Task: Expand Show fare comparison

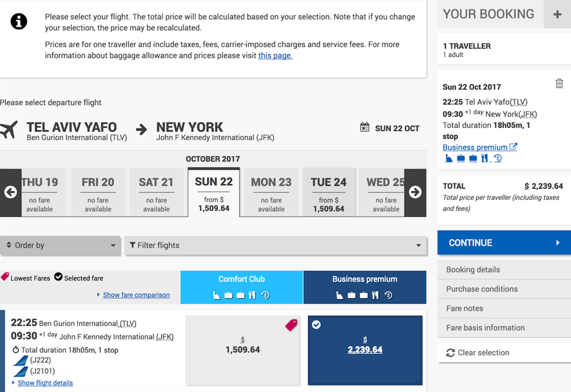Action: click(x=136, y=295)
